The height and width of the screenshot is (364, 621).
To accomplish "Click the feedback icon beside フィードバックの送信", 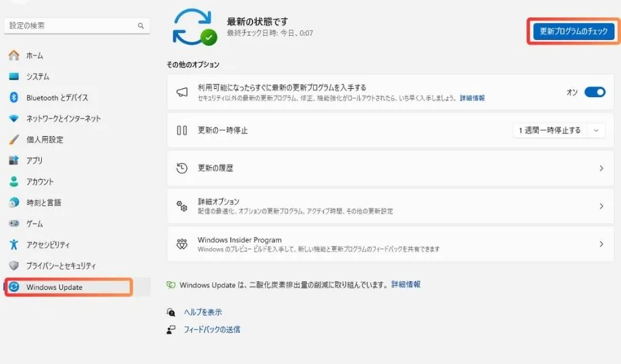I will click(171, 330).
